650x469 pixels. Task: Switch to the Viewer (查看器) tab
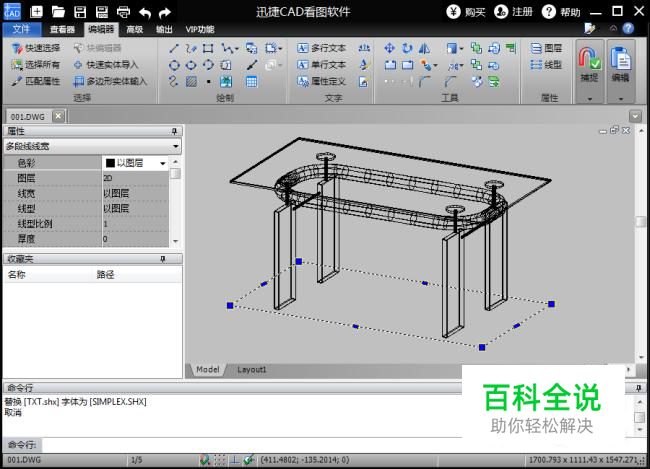pyautogui.click(x=62, y=29)
